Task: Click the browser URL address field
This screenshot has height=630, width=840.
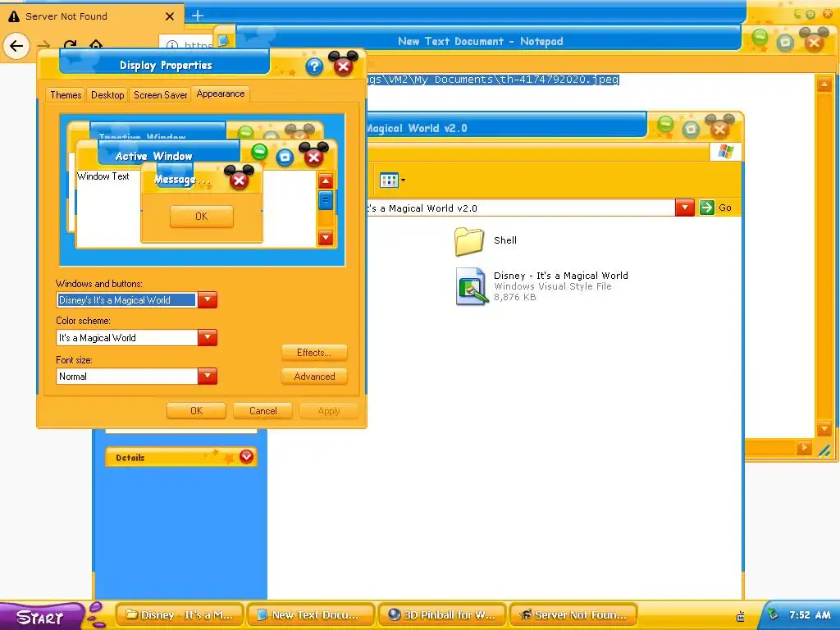Action: coord(188,45)
